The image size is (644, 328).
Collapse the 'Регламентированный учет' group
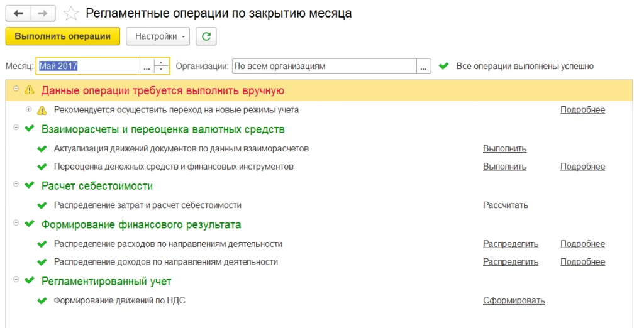[16, 279]
